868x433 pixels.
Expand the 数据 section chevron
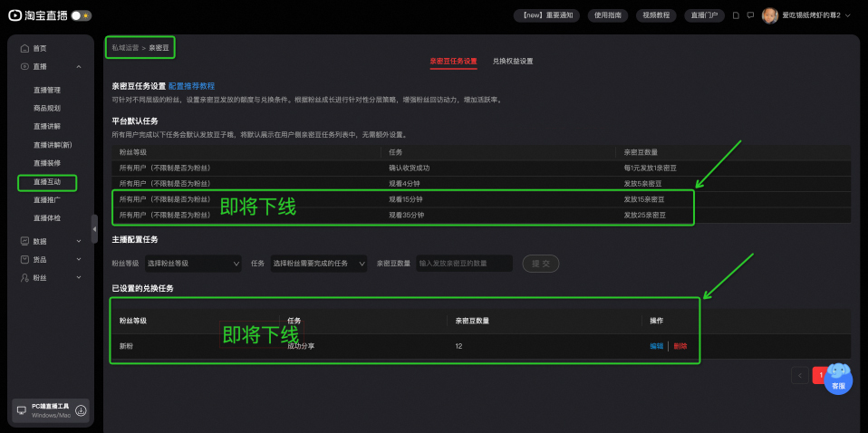click(x=79, y=242)
